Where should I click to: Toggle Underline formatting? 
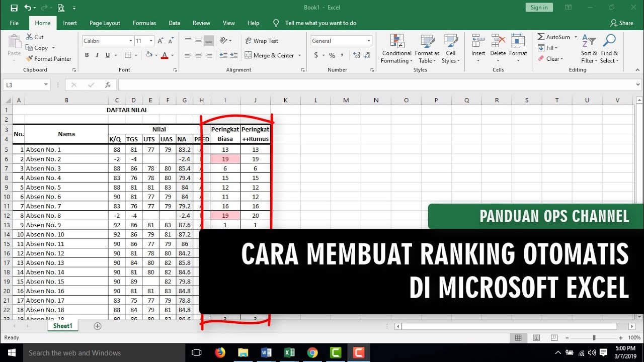[x=107, y=55]
